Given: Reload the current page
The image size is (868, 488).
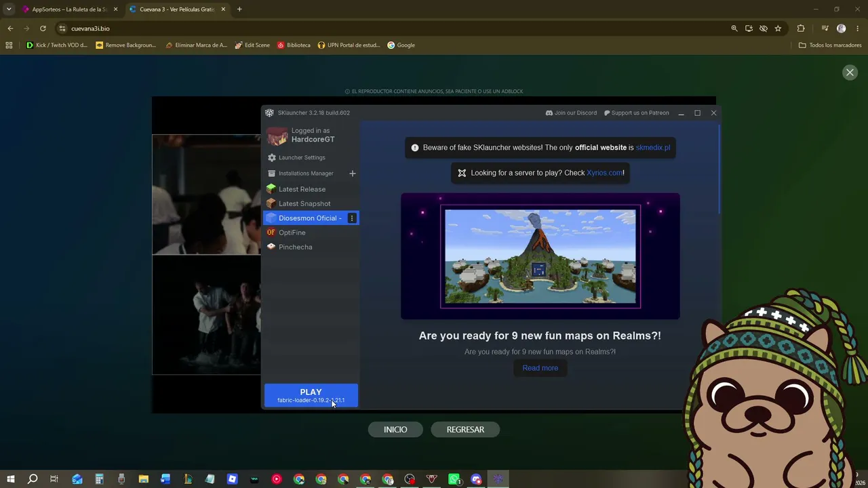Looking at the screenshot, I should [43, 28].
